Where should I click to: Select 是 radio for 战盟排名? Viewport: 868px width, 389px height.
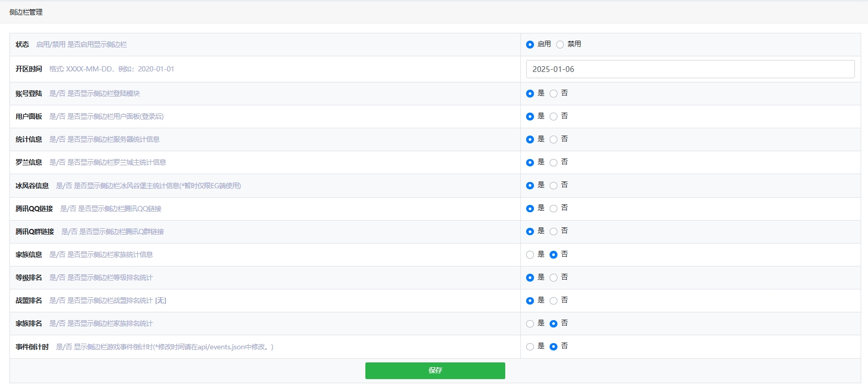coord(530,301)
